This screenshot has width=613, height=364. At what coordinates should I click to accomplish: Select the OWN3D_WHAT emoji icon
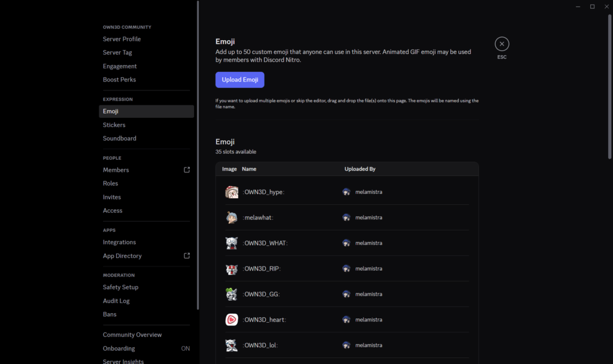pos(232,243)
